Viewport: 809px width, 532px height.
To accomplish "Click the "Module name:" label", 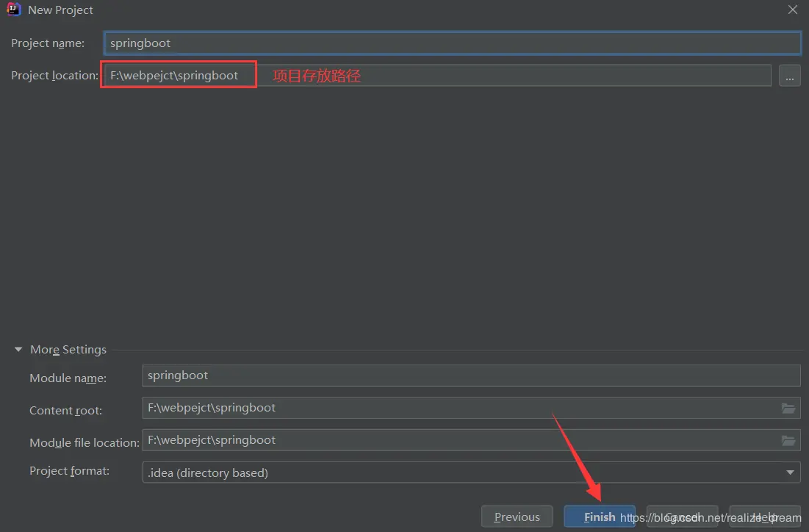I will pos(68,378).
